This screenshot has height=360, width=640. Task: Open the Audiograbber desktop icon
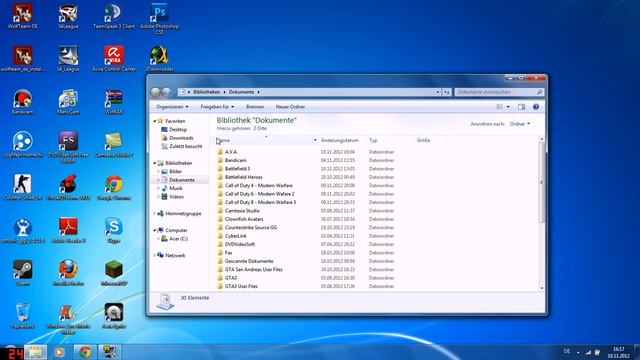(x=114, y=316)
